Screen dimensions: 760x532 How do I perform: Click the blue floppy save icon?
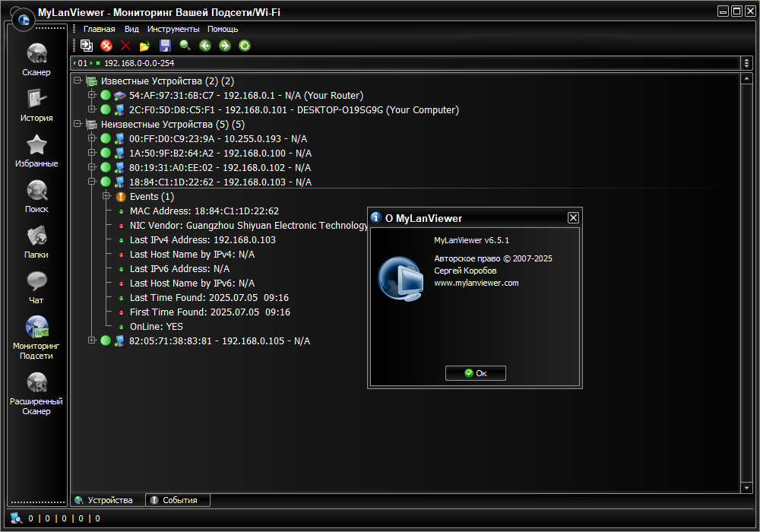[x=165, y=46]
